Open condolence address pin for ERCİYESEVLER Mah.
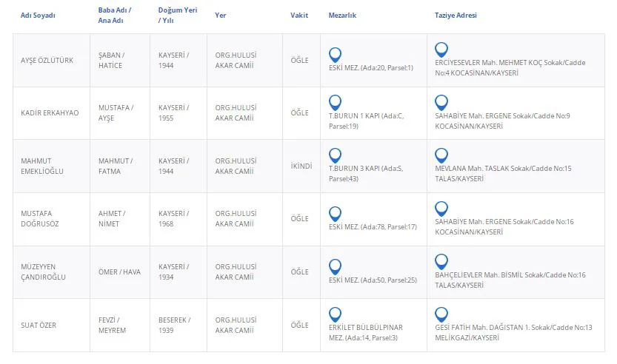 [x=442, y=50]
